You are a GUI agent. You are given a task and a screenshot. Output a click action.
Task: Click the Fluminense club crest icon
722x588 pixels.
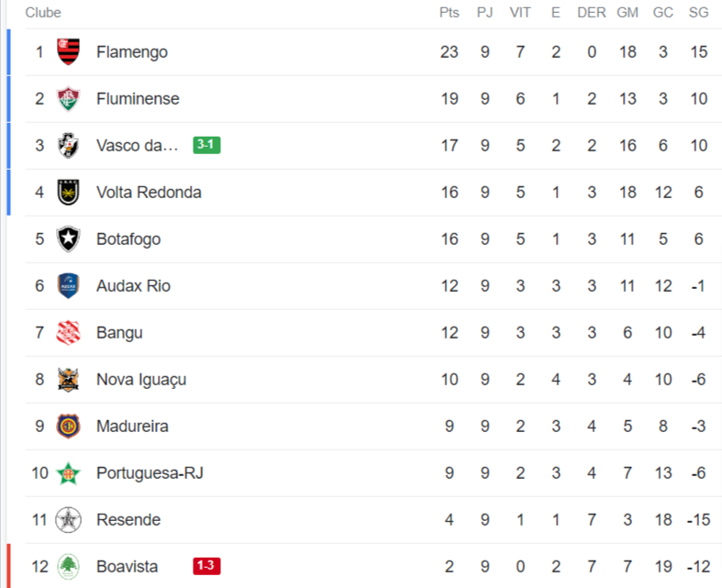pyautogui.click(x=69, y=99)
